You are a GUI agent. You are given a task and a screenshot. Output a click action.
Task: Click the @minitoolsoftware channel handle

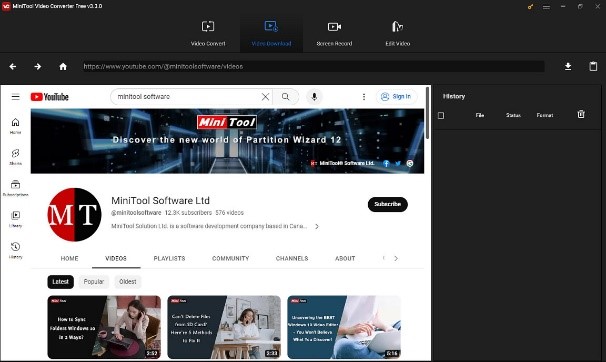click(136, 212)
